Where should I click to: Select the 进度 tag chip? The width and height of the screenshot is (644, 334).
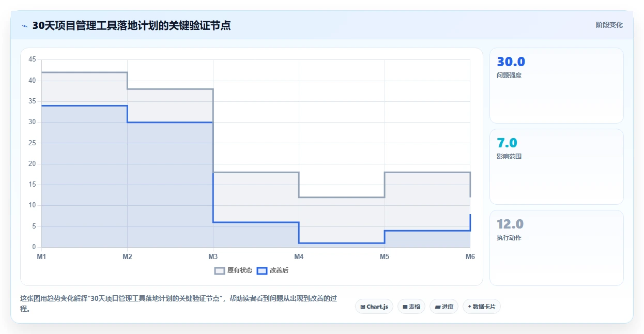pos(444,307)
